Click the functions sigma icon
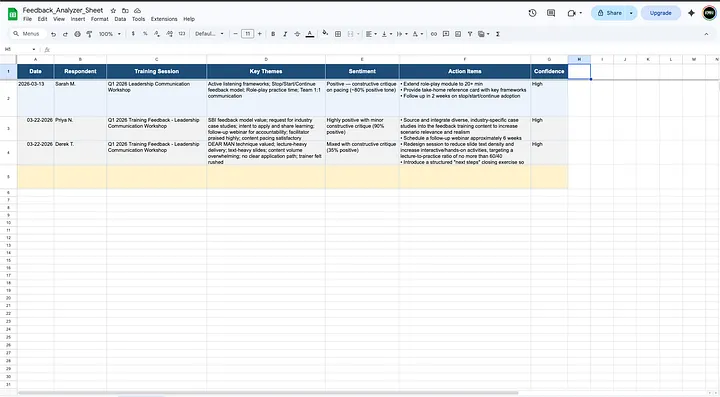Screen dimensions: 720x397 (x=498, y=34)
